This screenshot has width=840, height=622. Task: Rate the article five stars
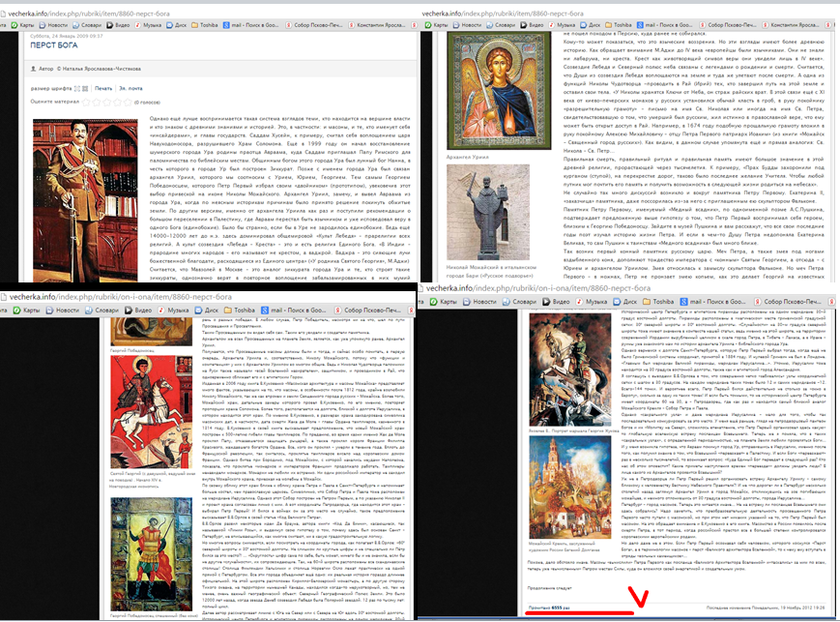coord(127,102)
